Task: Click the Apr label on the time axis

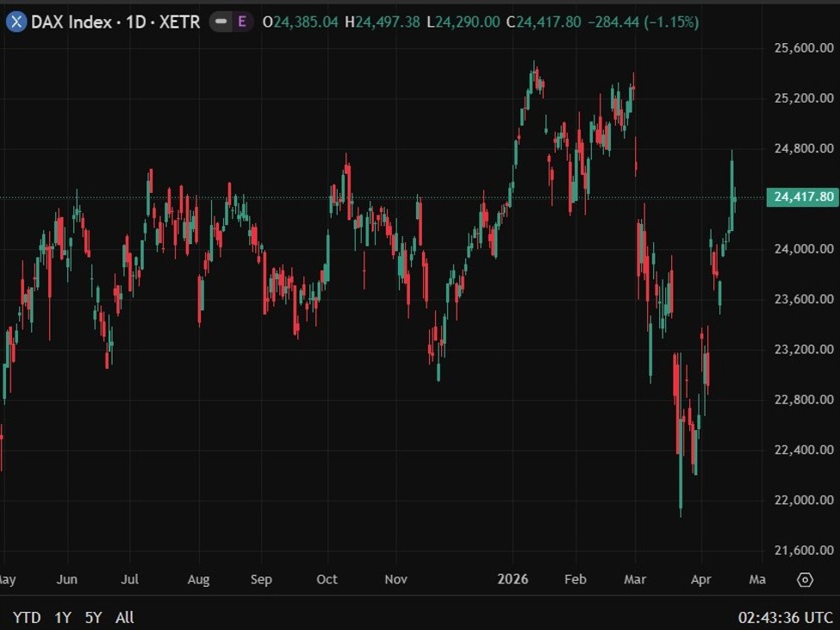Action: pos(702,580)
